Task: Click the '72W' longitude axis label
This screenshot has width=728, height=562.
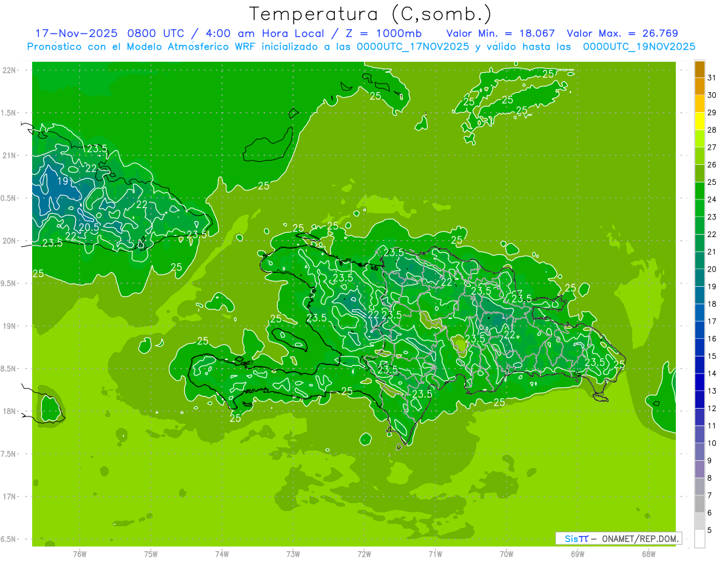Action: 364,554
